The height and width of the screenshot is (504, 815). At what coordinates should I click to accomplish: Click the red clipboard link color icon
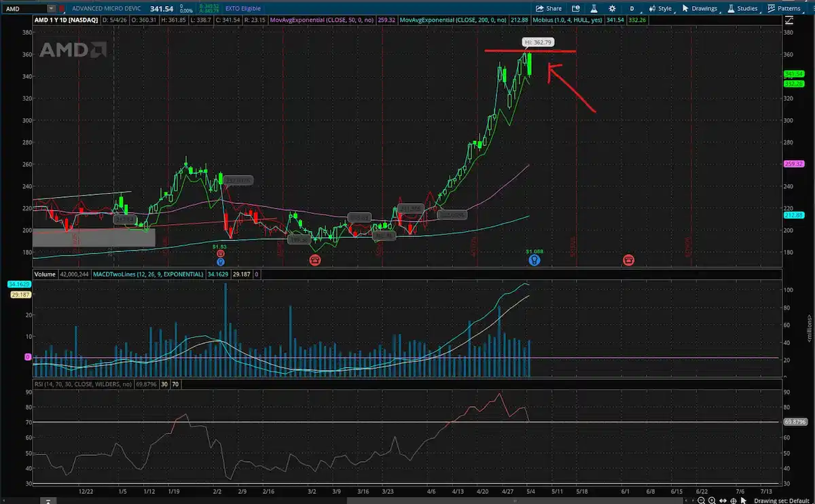pyautogui.click(x=62, y=8)
